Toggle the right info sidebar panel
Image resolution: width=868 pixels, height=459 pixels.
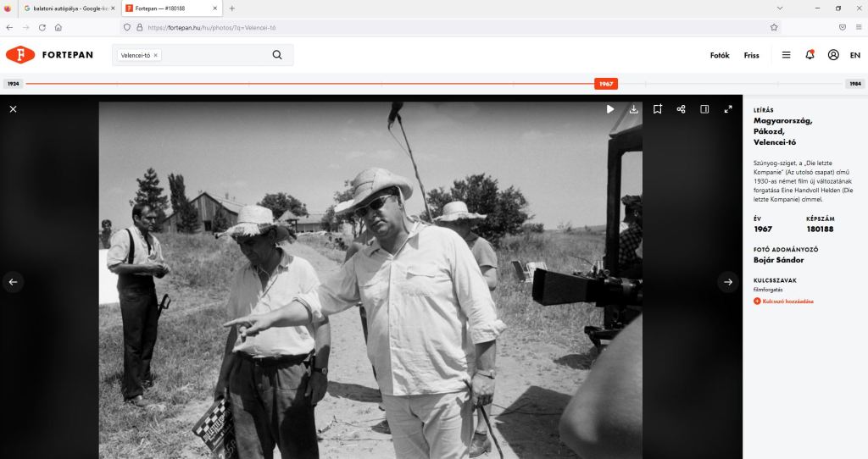click(x=704, y=109)
